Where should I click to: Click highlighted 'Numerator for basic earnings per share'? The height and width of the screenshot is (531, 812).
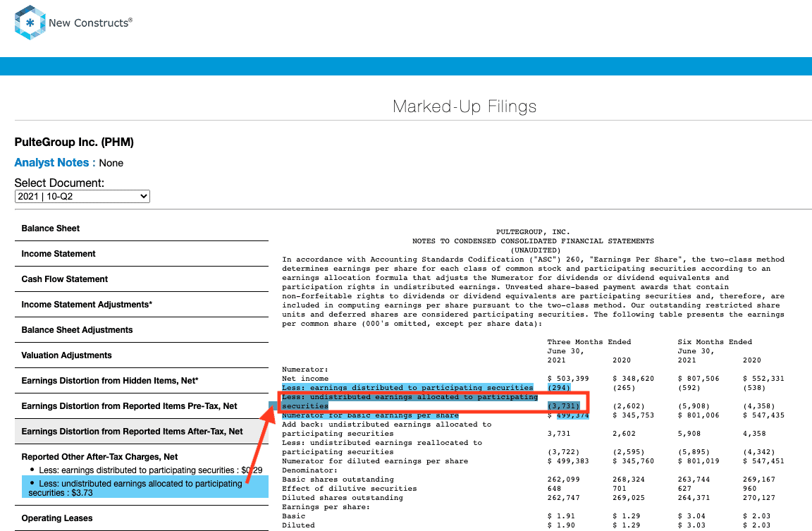370,415
